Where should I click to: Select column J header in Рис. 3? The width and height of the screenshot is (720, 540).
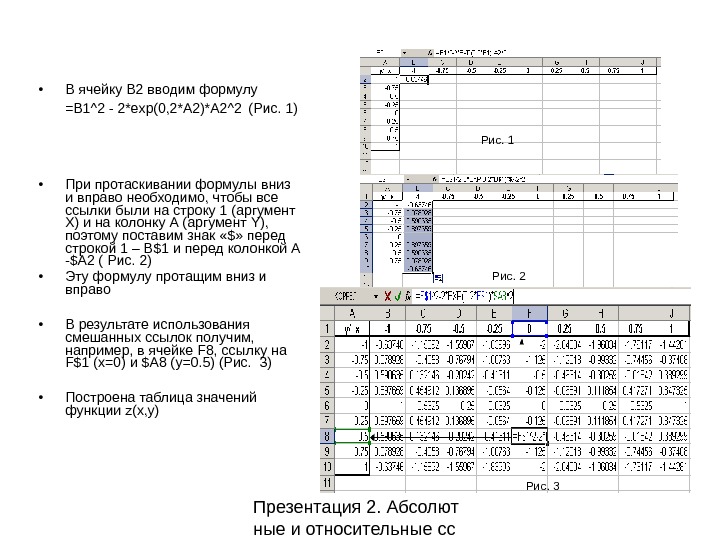671,313
